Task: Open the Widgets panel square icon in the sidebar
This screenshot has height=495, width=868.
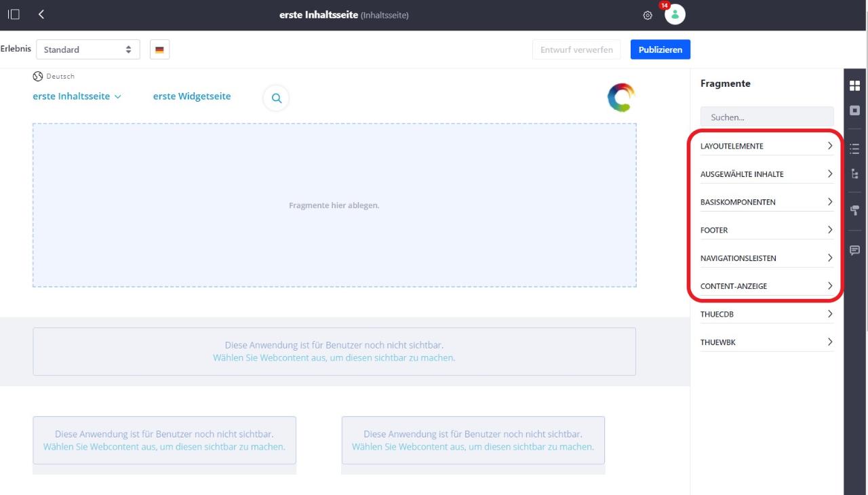Action: pos(855,109)
